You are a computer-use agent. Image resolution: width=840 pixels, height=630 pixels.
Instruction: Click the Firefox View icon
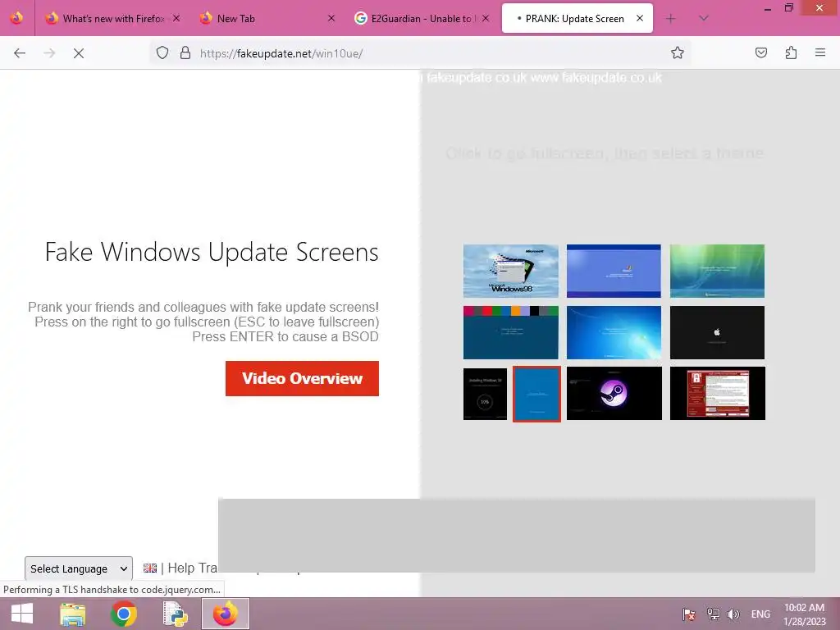(17, 18)
